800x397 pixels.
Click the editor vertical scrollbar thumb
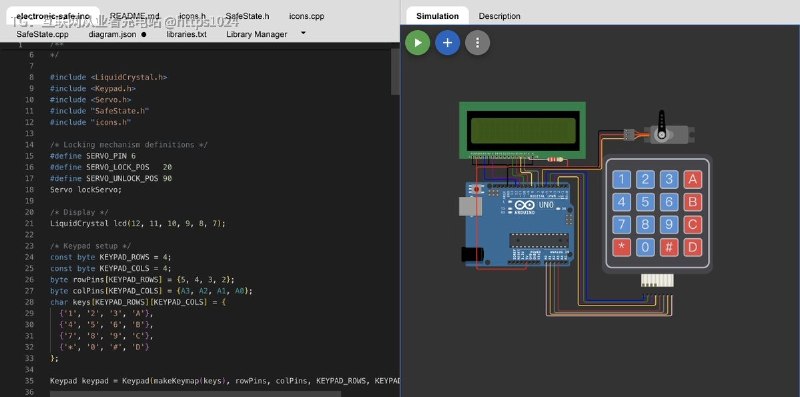pos(395,71)
